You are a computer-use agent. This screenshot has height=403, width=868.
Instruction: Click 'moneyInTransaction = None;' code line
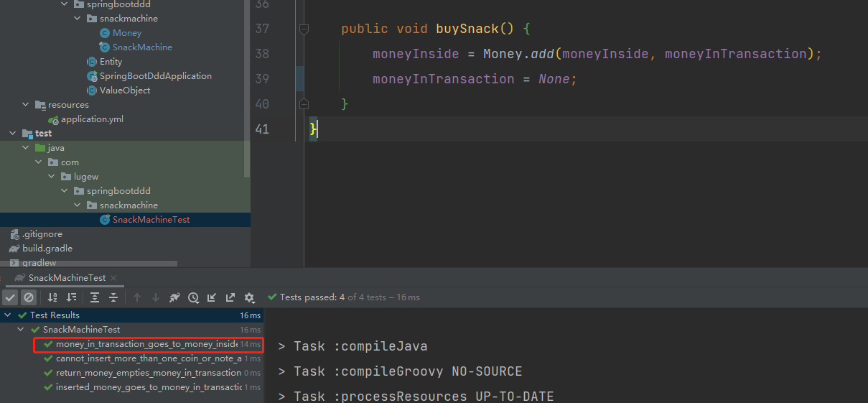(x=475, y=79)
